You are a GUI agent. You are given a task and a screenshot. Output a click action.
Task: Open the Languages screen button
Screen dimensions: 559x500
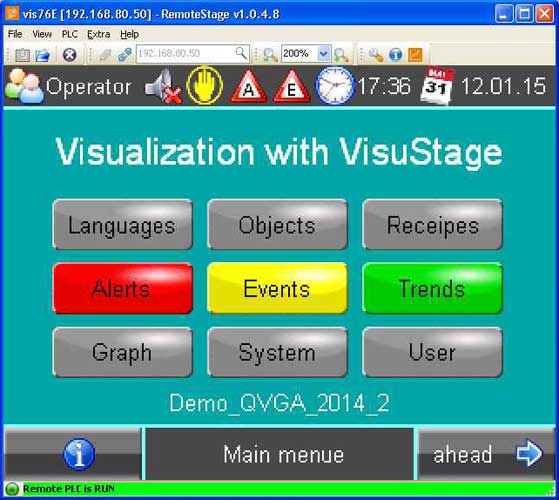point(123,225)
